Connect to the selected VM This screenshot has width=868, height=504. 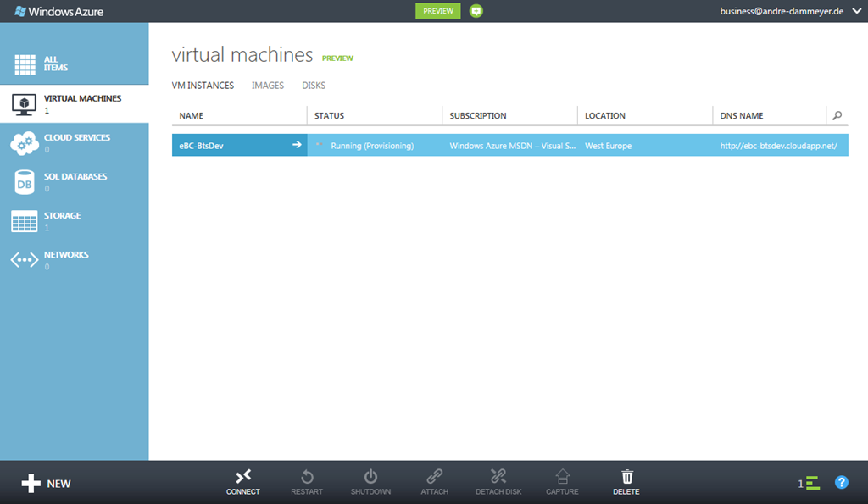point(243,482)
